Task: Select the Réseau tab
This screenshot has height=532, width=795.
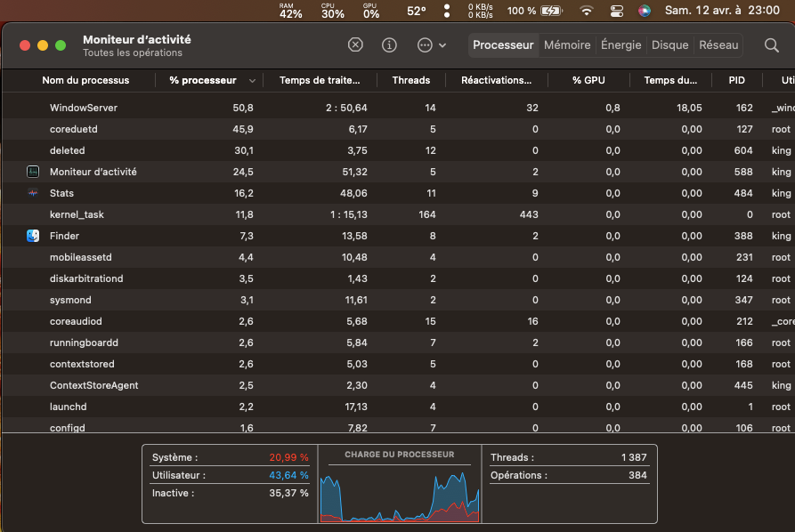Action: 718,45
